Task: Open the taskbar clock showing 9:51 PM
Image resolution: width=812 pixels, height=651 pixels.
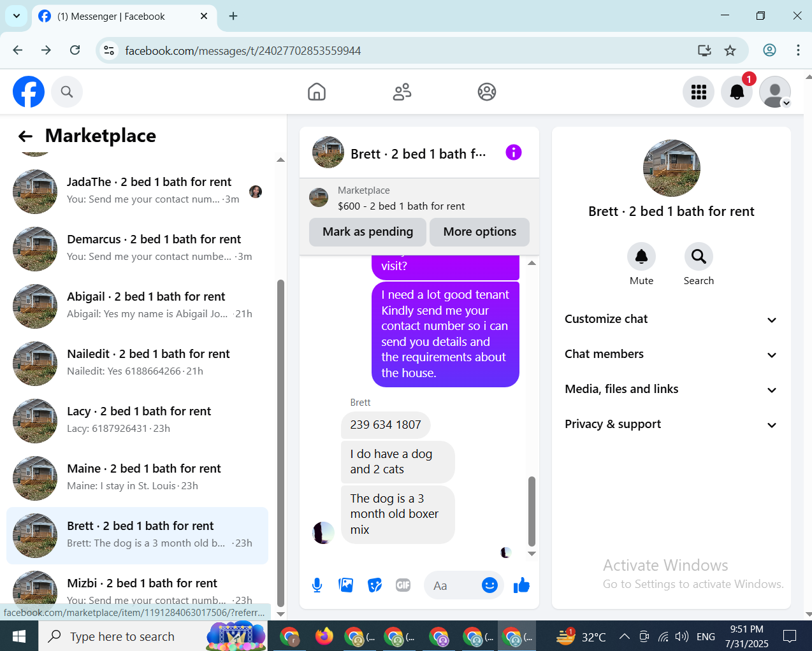Action: pos(746,636)
